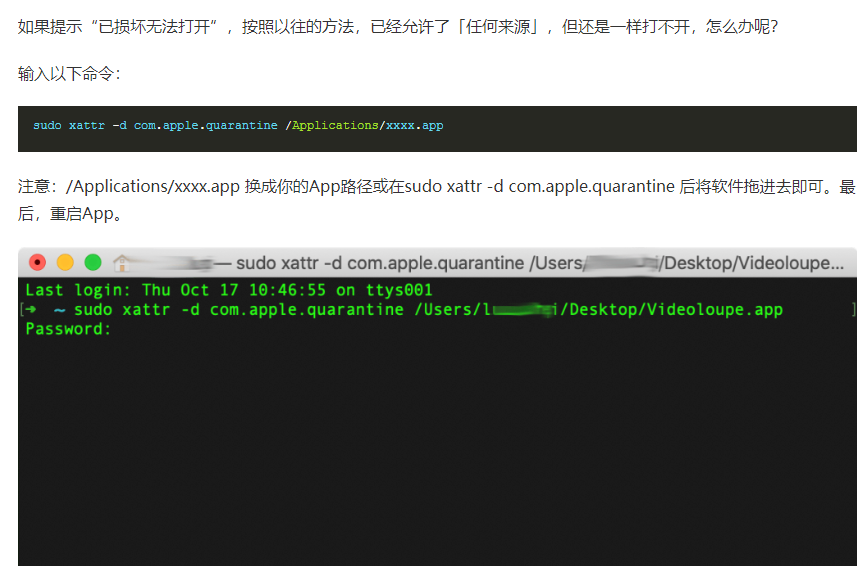Click the home folder icon in Terminal title
857x566 pixels.
tap(122, 263)
